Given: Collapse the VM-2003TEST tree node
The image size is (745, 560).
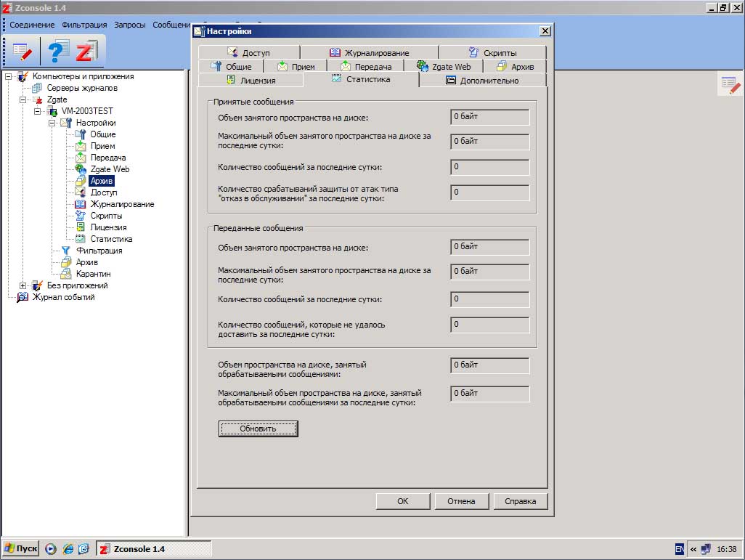Looking at the screenshot, I should (38, 111).
